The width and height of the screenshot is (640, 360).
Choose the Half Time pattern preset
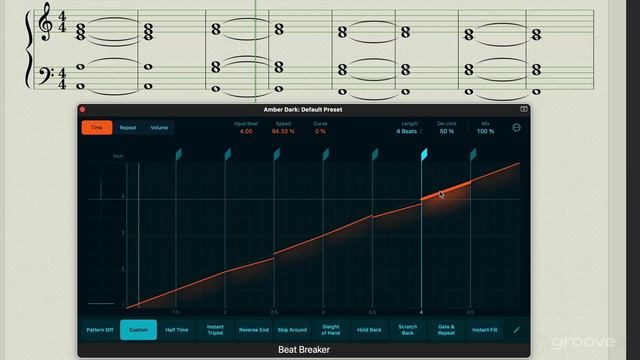177,330
